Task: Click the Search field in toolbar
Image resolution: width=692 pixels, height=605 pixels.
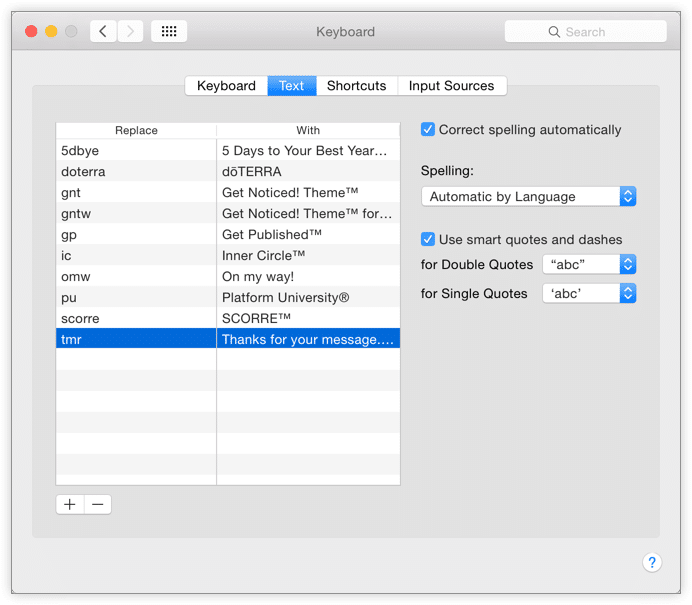Action: pos(596,32)
